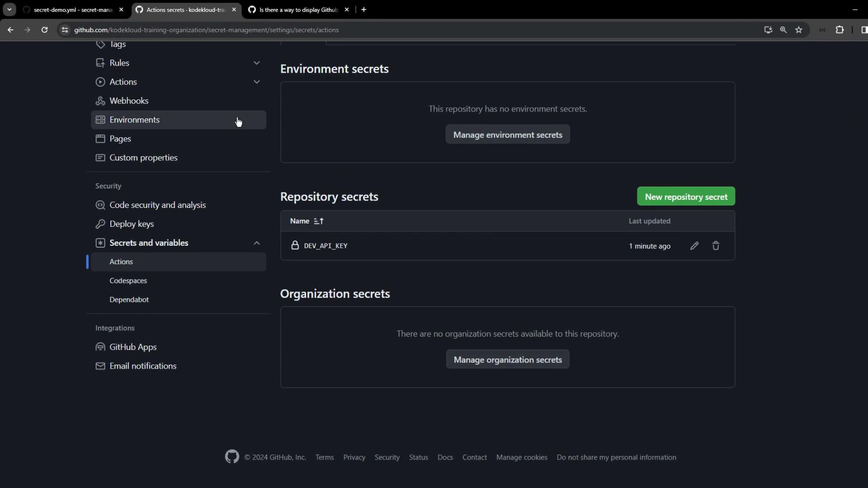
Task: Switch to the secret-demo.yml browser tab
Action: click(72, 9)
